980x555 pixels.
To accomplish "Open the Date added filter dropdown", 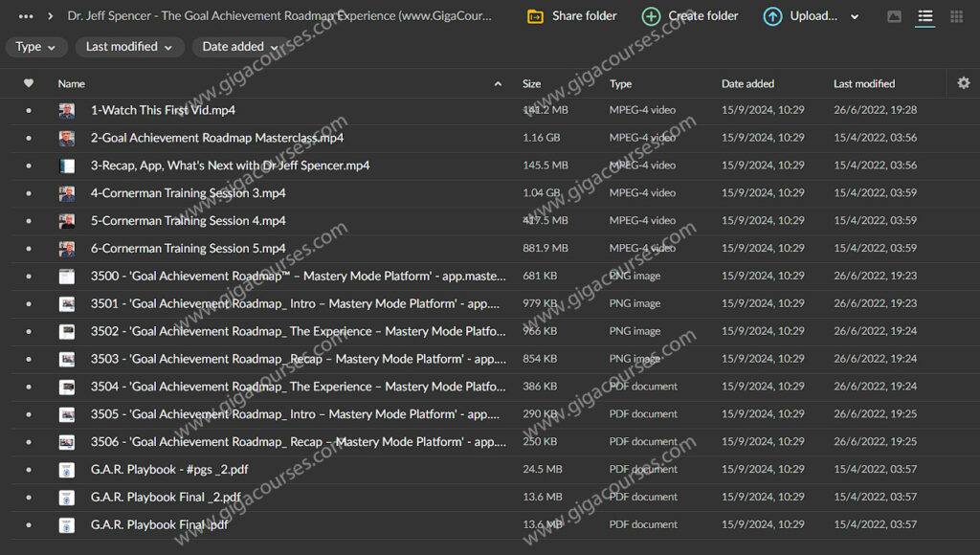I will coord(239,47).
